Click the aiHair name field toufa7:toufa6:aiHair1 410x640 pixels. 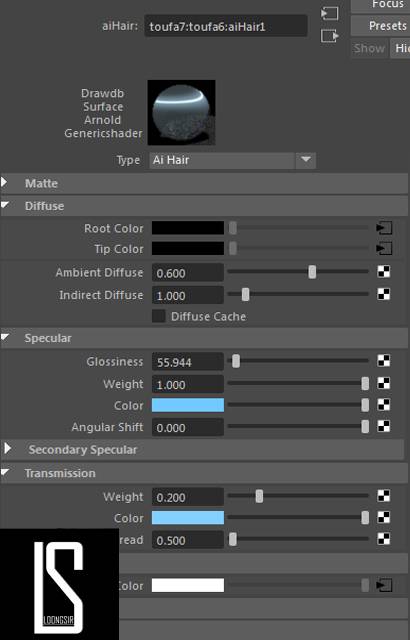point(226,26)
